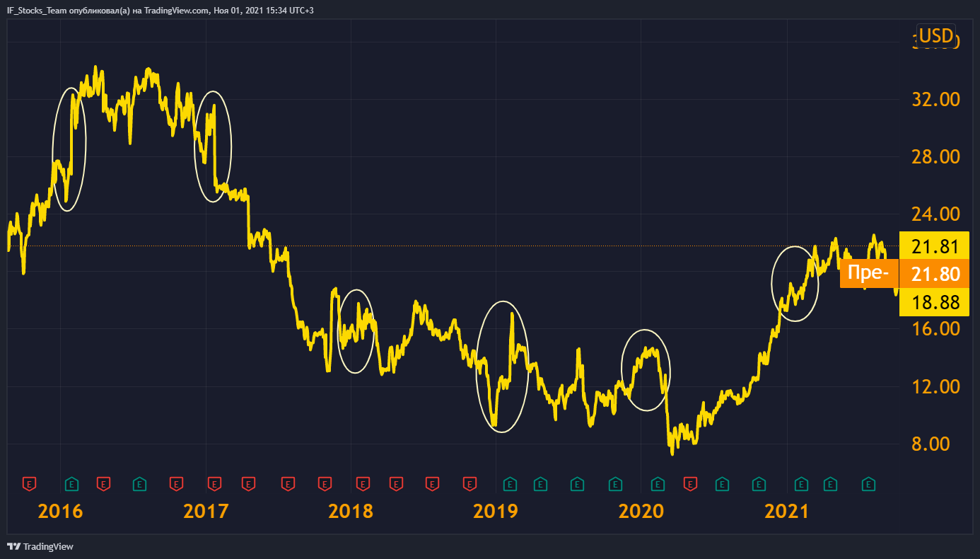Select the third earnings marker of 2016
Viewport: 980px width, 559px height.
pyautogui.click(x=140, y=484)
